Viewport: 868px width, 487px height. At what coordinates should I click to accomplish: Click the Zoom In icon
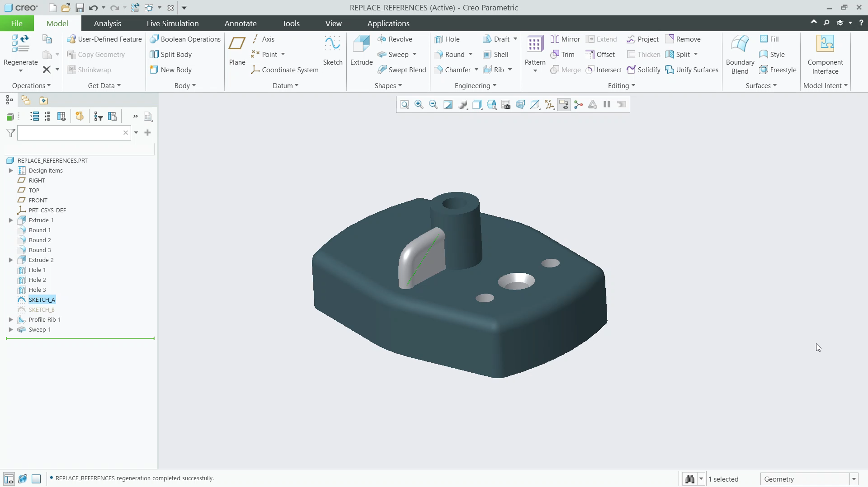[419, 105]
